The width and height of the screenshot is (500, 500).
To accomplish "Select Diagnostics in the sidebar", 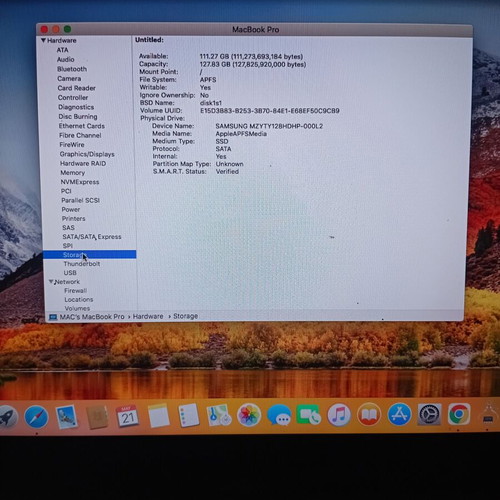I will (76, 107).
